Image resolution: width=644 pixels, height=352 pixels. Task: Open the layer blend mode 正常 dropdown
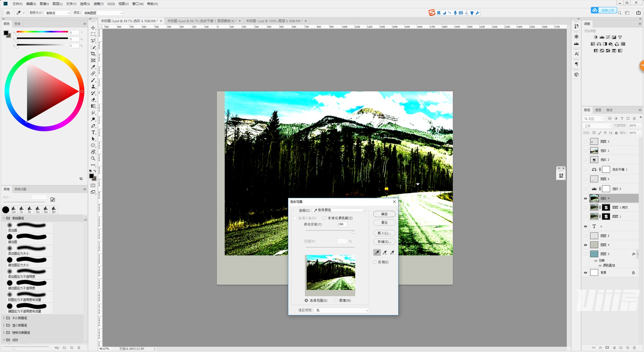pyautogui.click(x=597, y=126)
